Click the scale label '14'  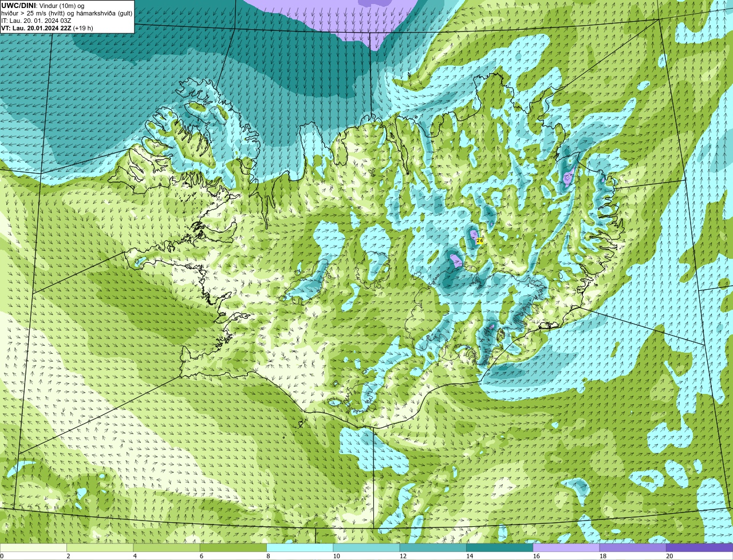coord(470,556)
